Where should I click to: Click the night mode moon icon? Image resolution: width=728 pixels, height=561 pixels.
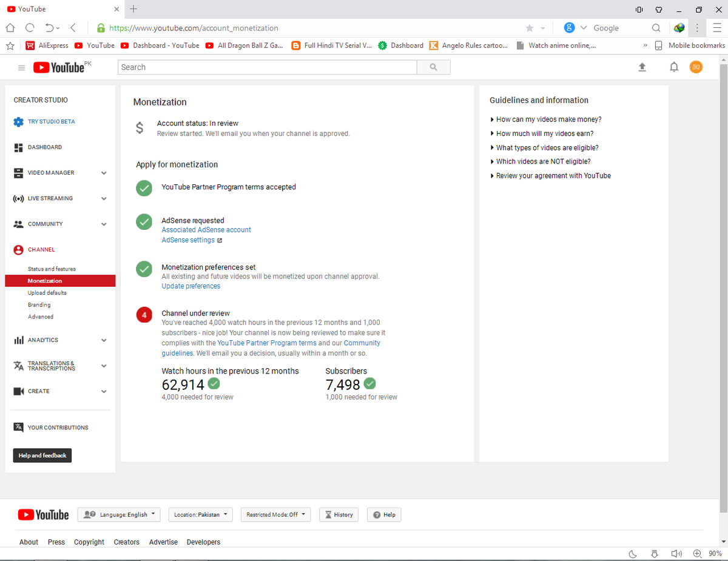pyautogui.click(x=633, y=554)
